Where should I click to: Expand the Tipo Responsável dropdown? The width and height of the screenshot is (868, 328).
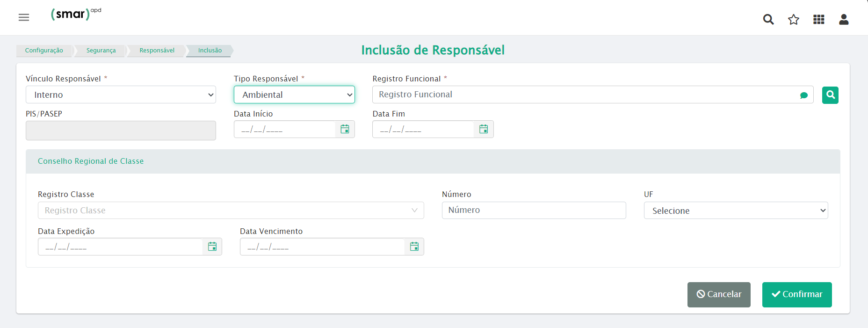[294, 95]
